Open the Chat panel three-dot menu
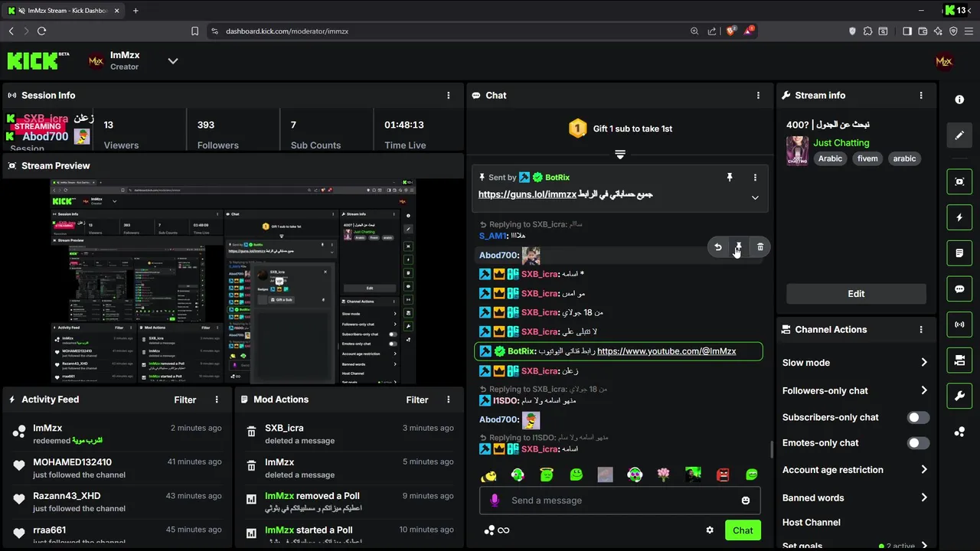This screenshot has width=980, height=551. [x=758, y=96]
